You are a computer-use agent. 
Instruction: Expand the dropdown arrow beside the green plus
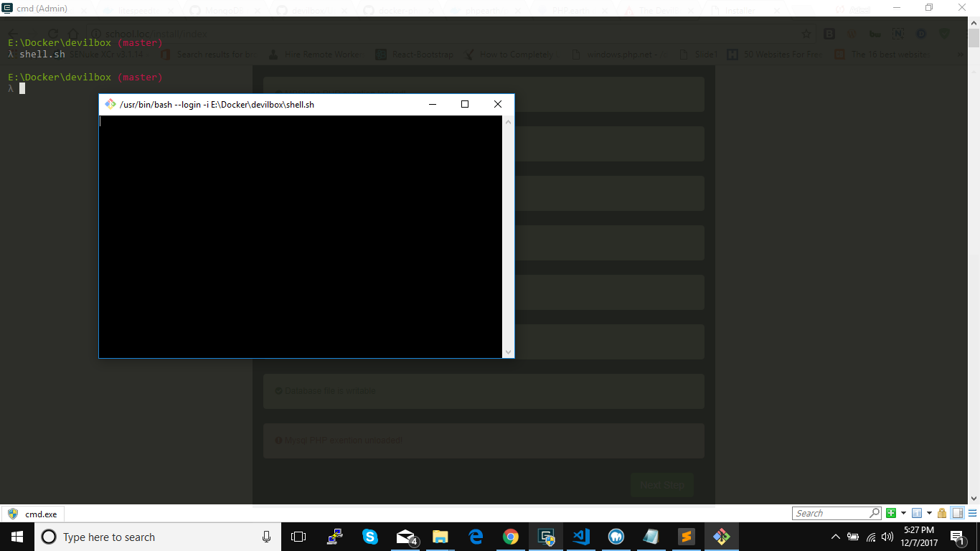pyautogui.click(x=904, y=512)
